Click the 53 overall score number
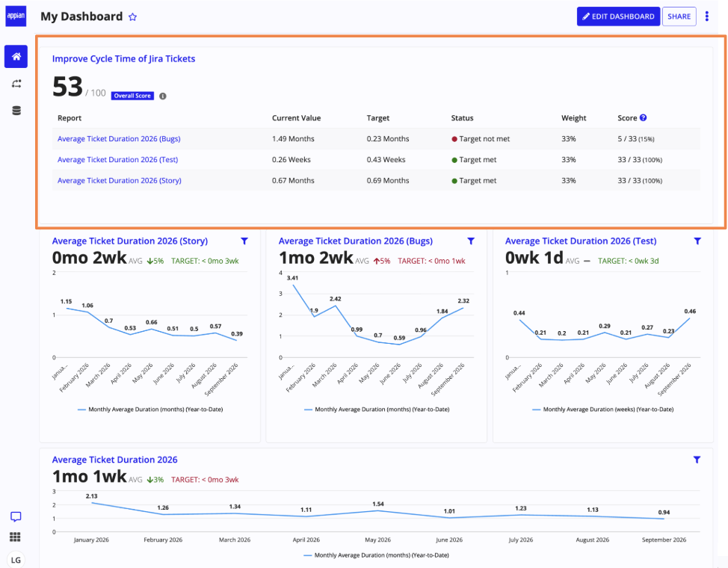 coord(67,87)
